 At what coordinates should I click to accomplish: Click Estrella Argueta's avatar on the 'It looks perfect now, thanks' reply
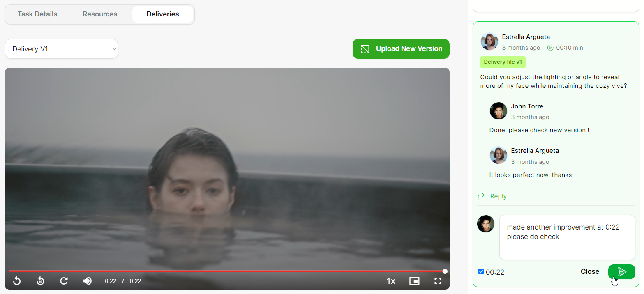coord(499,155)
